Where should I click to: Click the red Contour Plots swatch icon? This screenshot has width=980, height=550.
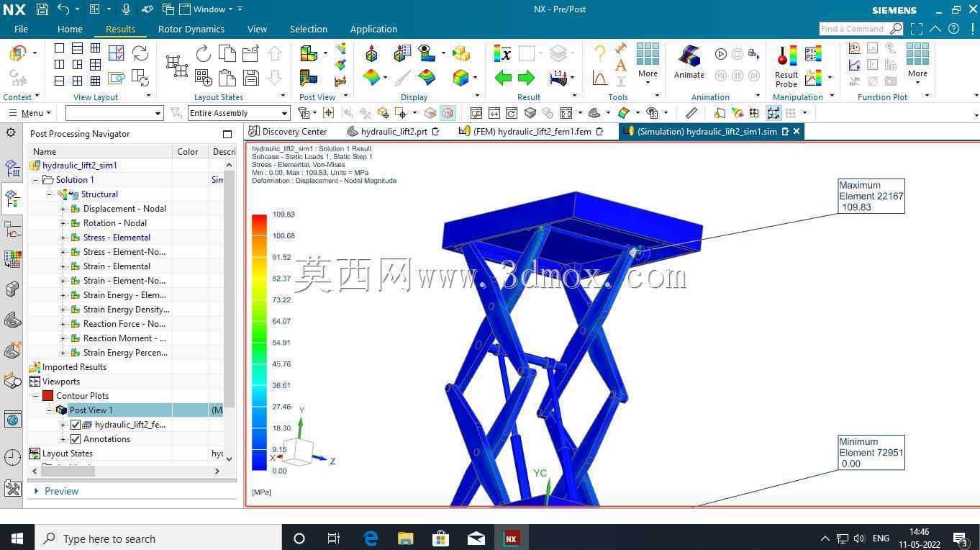(47, 396)
